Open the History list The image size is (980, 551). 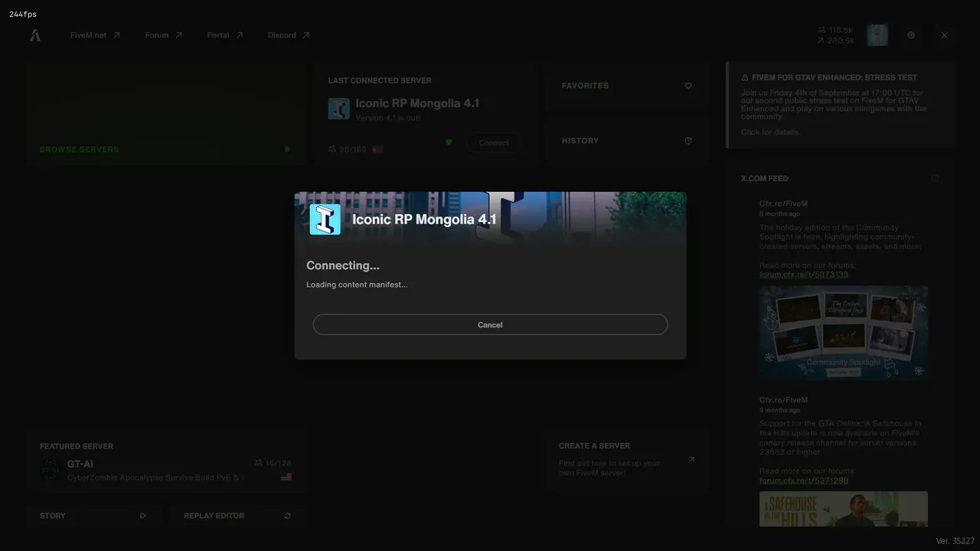[x=627, y=141]
